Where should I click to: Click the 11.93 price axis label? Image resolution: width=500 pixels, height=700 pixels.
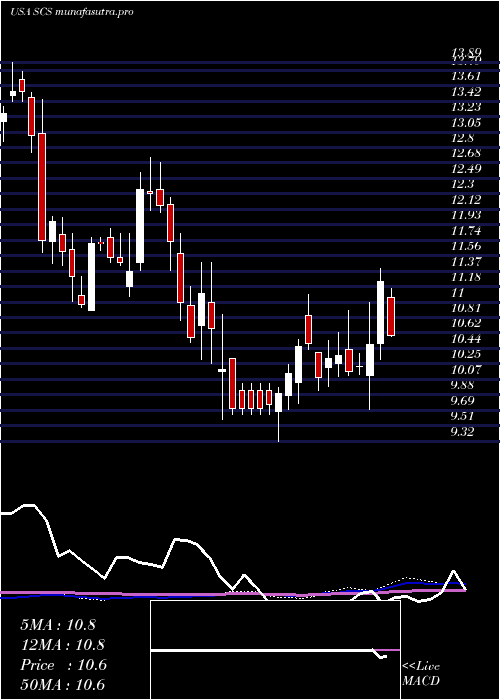(x=467, y=215)
